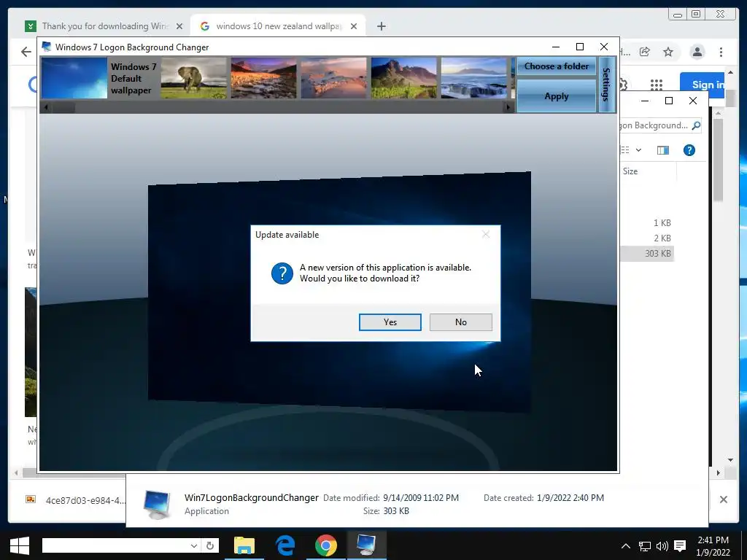Go back in the Chrome browser
This screenshot has height=560, width=747.
click(26, 52)
